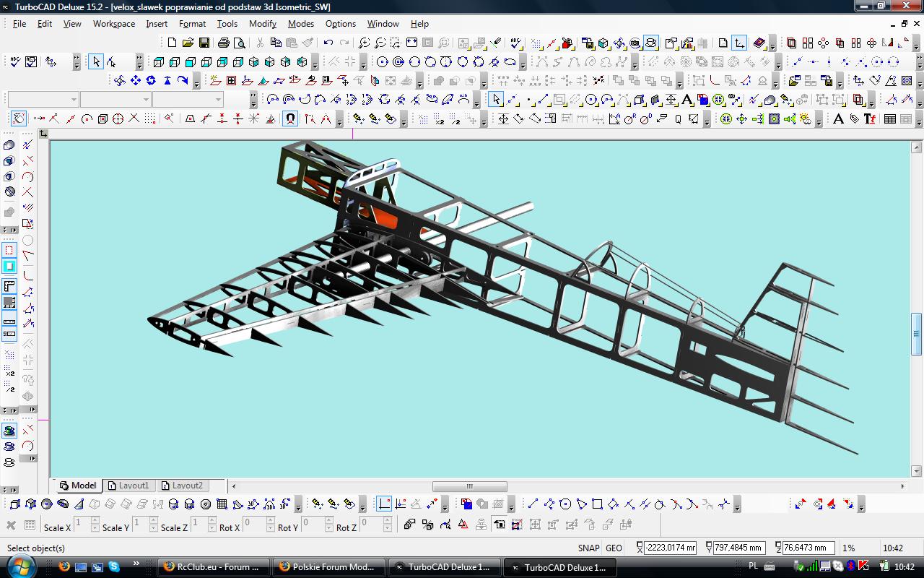Image resolution: width=924 pixels, height=578 pixels.
Task: Click the Zoom In magnifier icon
Action: point(365,43)
